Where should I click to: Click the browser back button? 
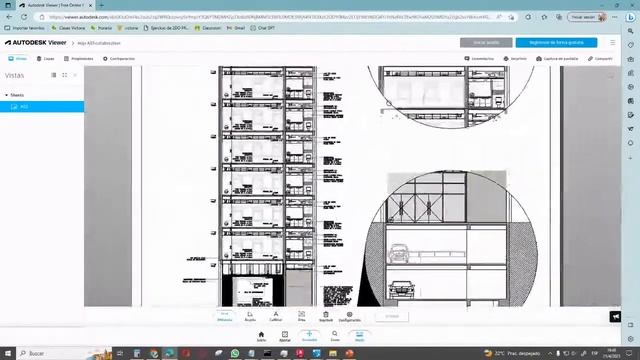(x=9, y=17)
